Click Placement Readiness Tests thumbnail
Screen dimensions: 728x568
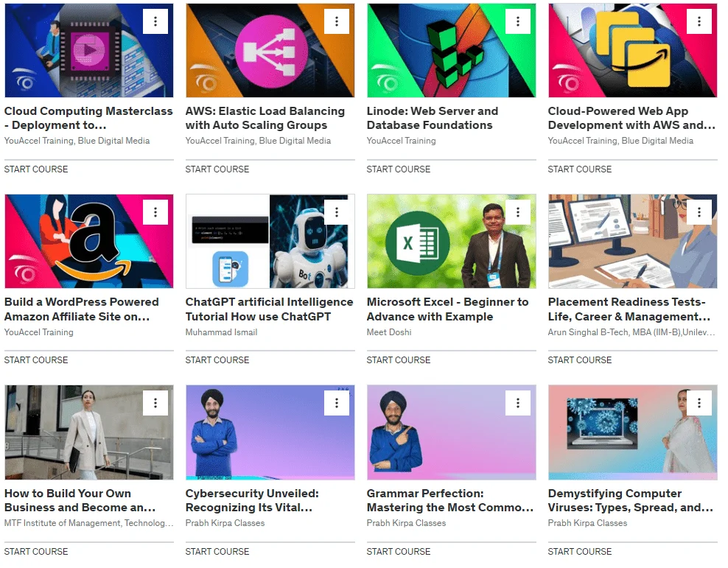[x=632, y=242]
